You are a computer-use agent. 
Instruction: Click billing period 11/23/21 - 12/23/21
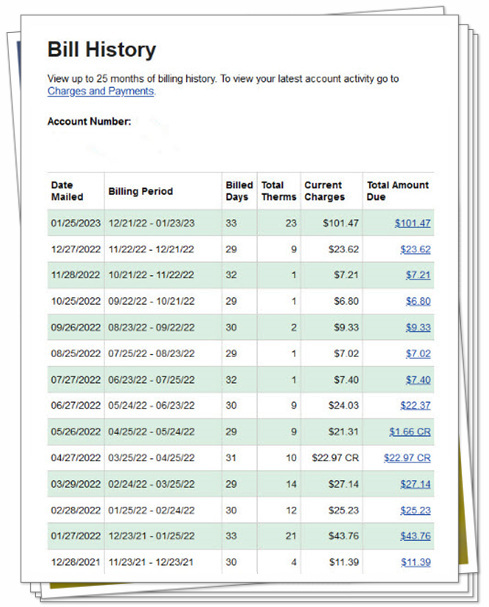tap(151, 562)
